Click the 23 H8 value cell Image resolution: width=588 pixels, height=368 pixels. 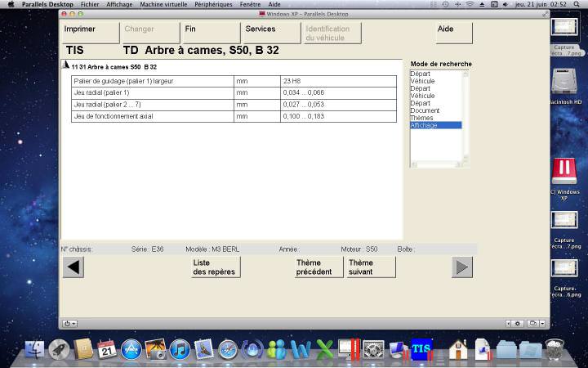tap(338, 81)
